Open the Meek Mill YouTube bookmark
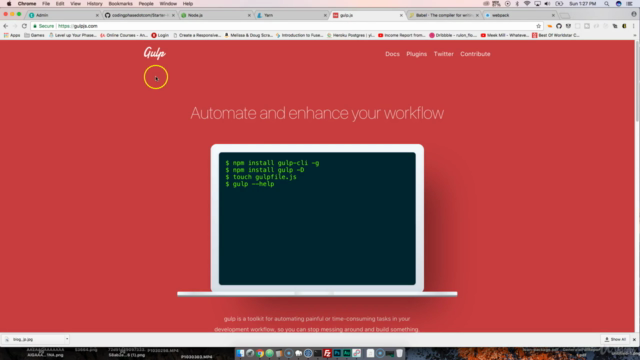The image size is (640, 360). point(504,35)
